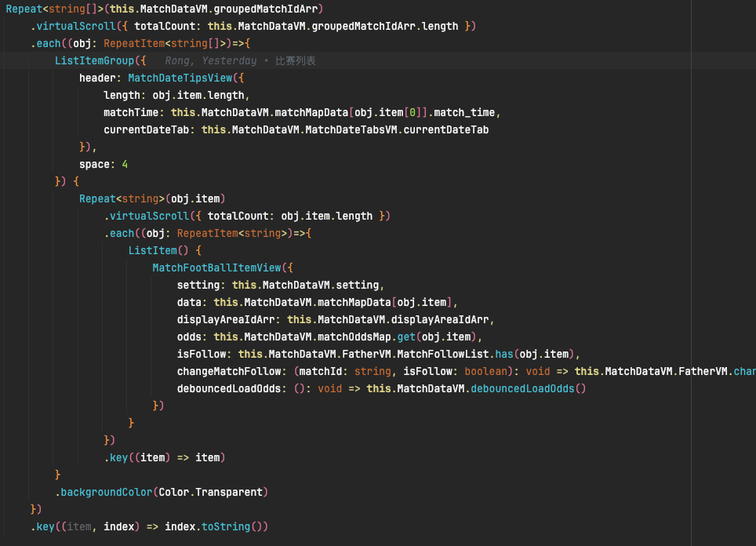Click the 'displayAreaIdArr' property key
This screenshot has height=546, width=756.
point(226,320)
